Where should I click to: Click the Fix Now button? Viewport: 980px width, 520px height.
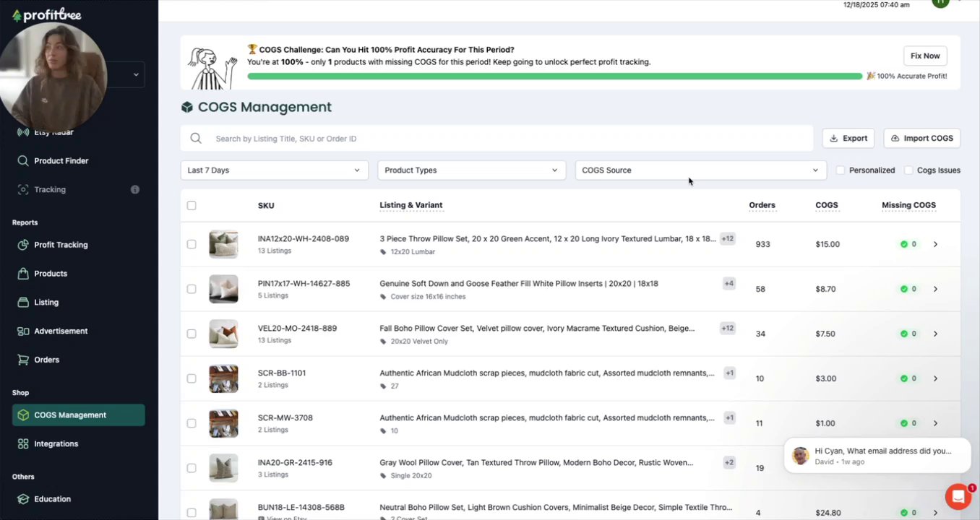coord(925,56)
